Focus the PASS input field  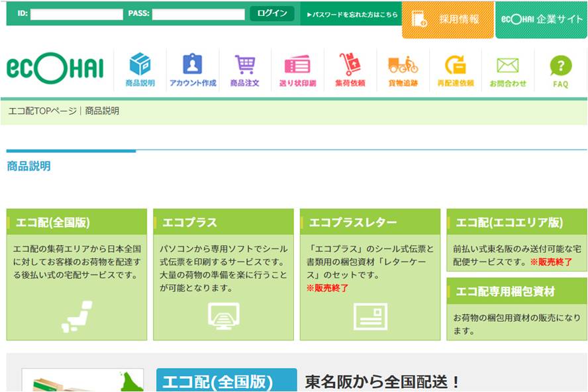click(199, 15)
